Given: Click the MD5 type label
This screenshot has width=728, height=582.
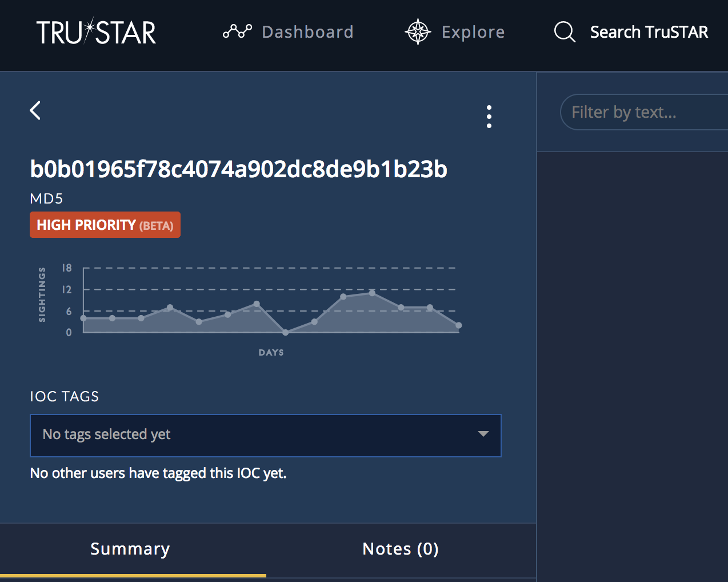Looking at the screenshot, I should point(46,198).
